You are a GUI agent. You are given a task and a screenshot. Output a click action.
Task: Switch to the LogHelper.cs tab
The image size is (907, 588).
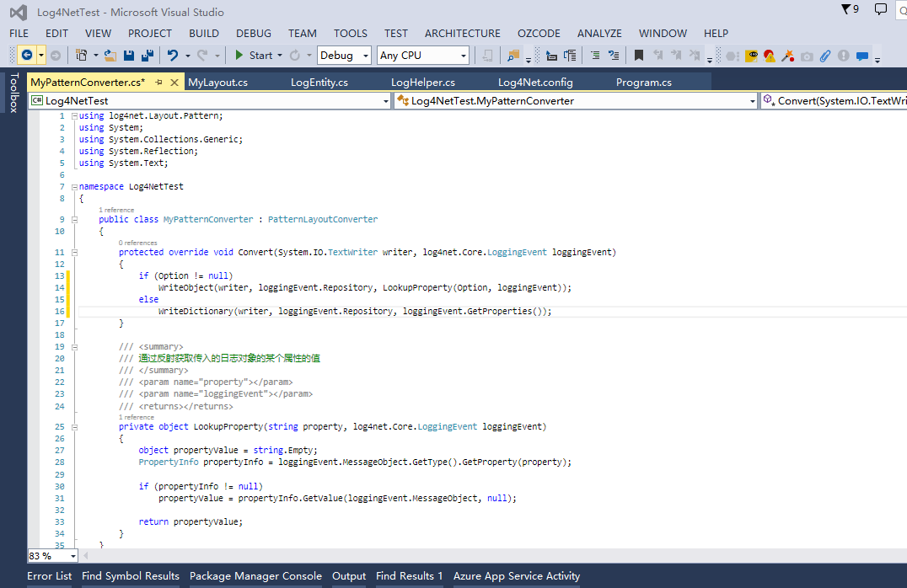coord(423,83)
